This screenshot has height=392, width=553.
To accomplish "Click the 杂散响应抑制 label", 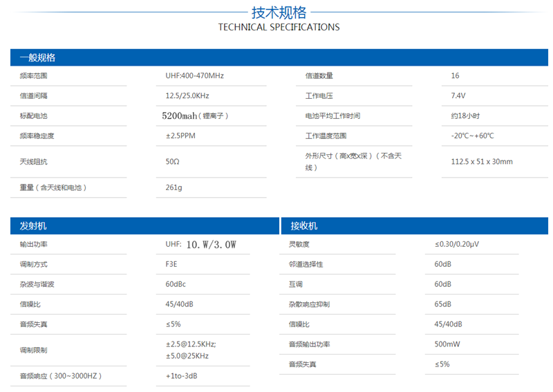I will tap(309, 304).
